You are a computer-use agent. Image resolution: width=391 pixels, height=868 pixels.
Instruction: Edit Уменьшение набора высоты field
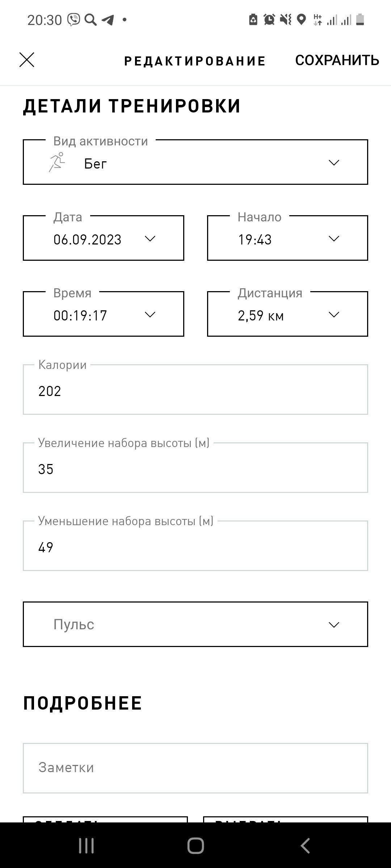(x=195, y=546)
